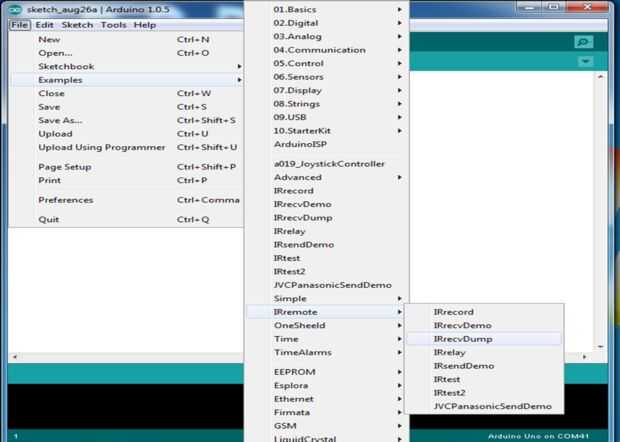Open IRrecvDemo in IRremote submenu
The image size is (620, 442).
484,325
